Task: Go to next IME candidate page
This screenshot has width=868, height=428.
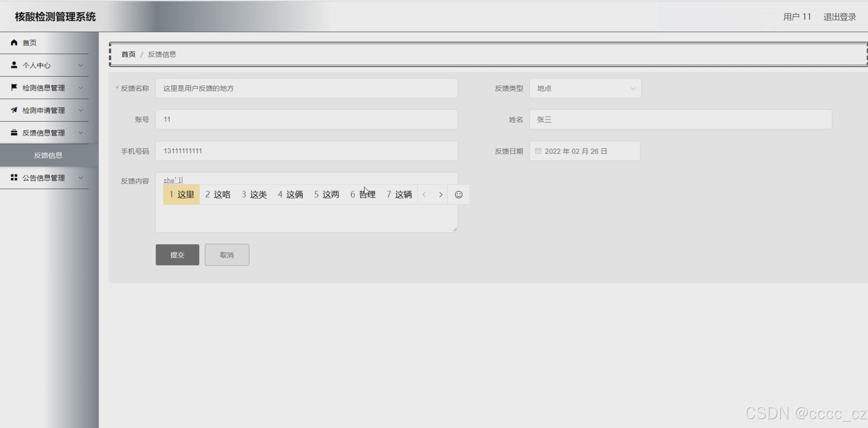Action: pyautogui.click(x=441, y=195)
